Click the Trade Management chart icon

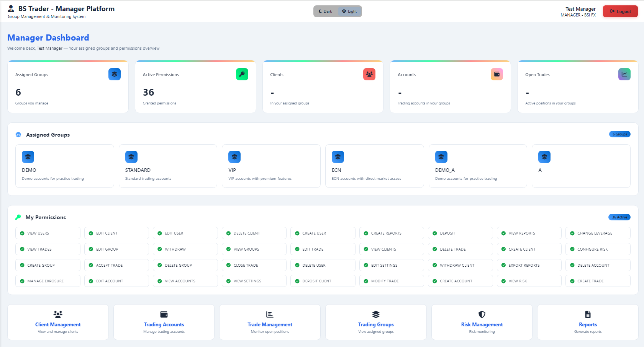[x=270, y=314]
